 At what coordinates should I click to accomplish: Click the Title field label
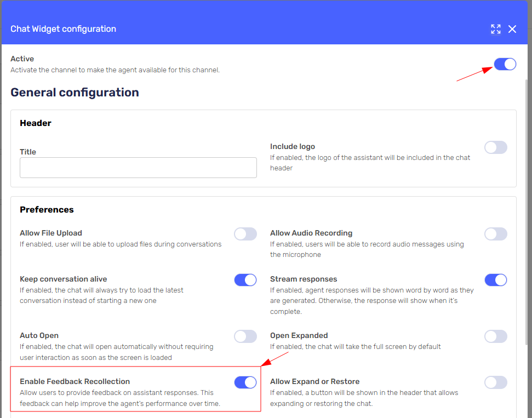(28, 152)
